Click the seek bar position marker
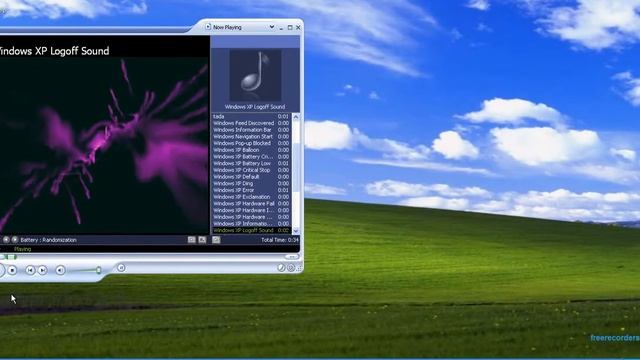The image size is (640, 360). coord(12,257)
